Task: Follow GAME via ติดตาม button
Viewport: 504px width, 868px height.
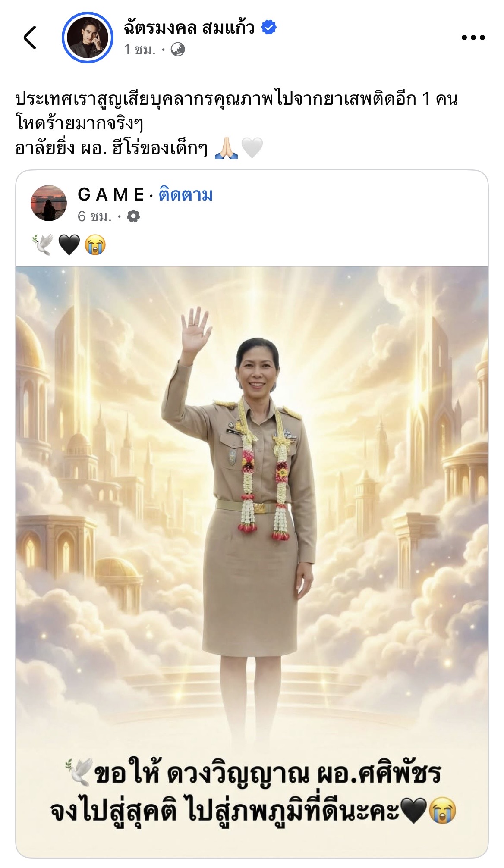Action: click(x=186, y=195)
